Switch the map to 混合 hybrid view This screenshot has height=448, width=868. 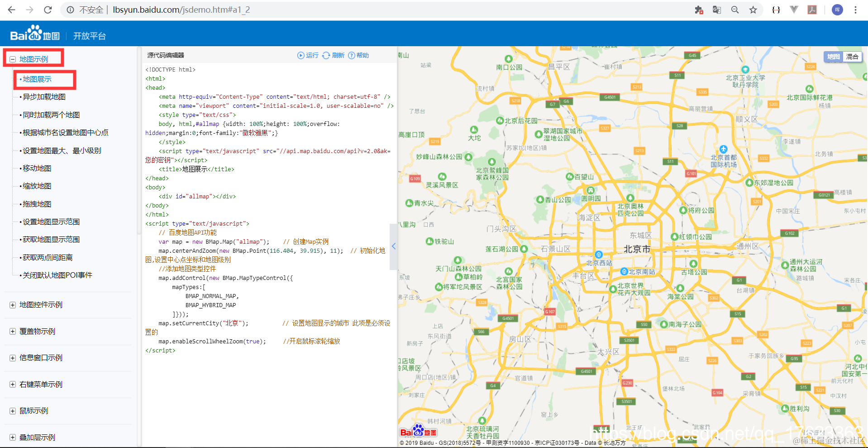(852, 57)
